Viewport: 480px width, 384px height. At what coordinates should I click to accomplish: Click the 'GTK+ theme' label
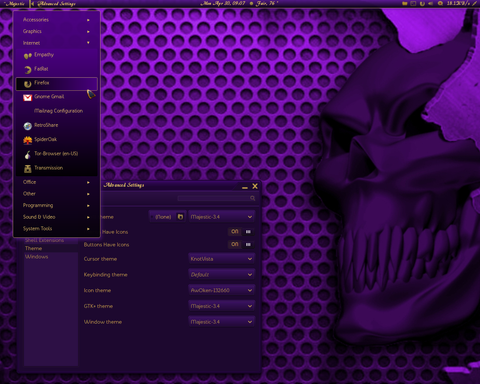tap(98, 306)
